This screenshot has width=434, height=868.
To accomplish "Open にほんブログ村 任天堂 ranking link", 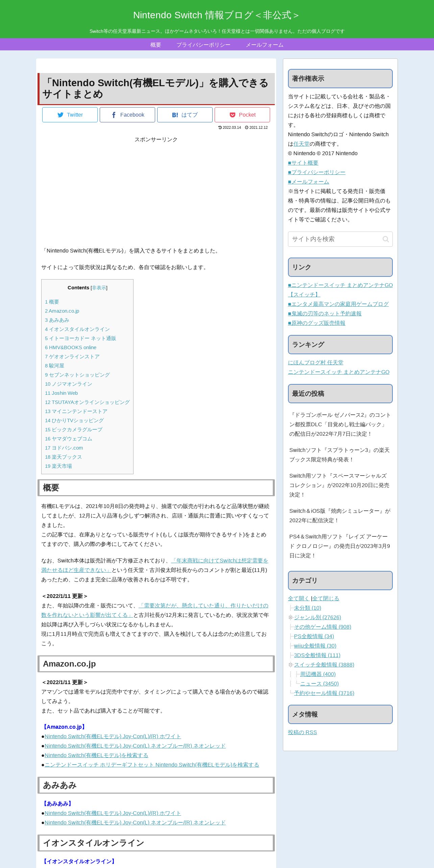I will (x=316, y=363).
